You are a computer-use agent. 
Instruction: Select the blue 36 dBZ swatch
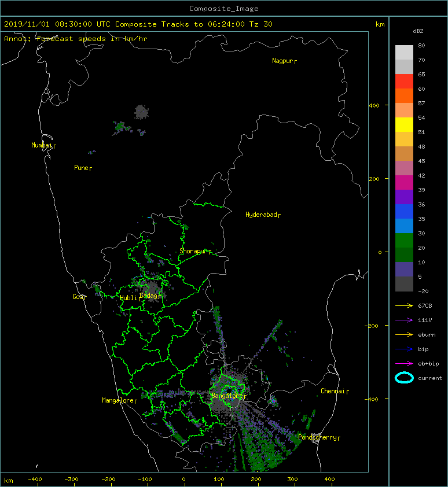point(404,211)
